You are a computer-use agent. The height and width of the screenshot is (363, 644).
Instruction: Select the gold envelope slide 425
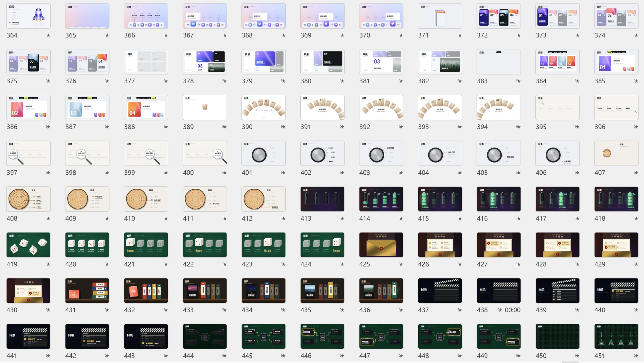click(x=381, y=245)
